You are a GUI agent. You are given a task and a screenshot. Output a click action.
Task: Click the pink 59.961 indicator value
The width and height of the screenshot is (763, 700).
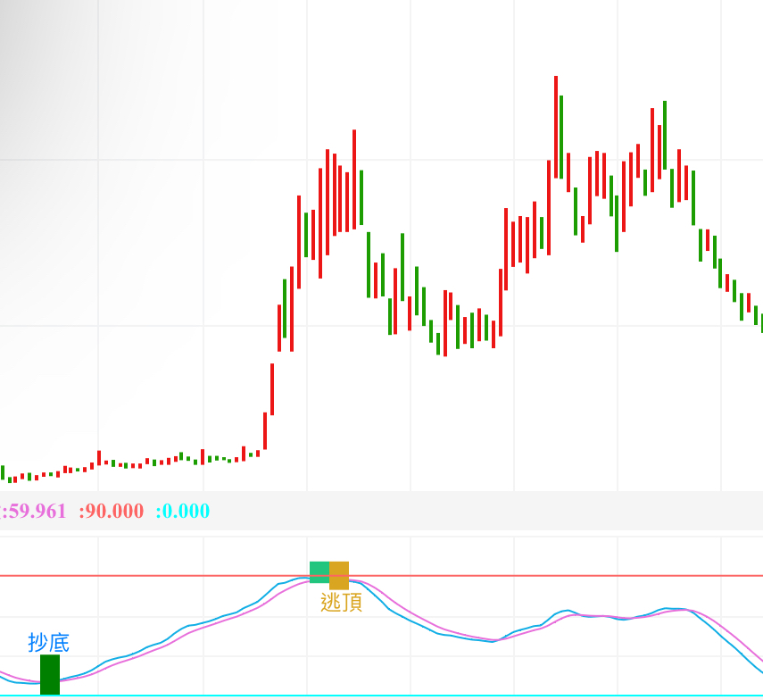(x=36, y=511)
